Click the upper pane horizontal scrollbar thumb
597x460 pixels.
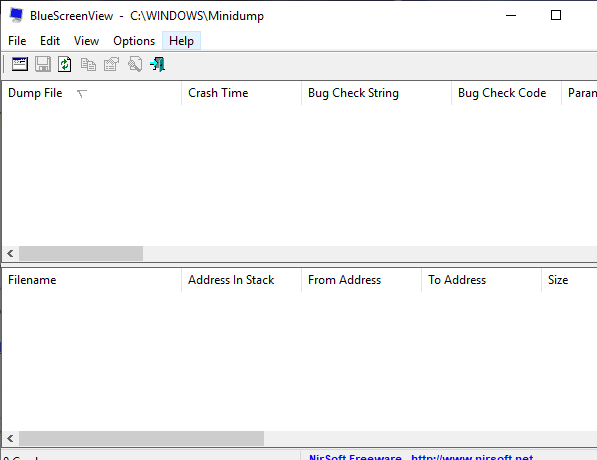click(x=81, y=254)
